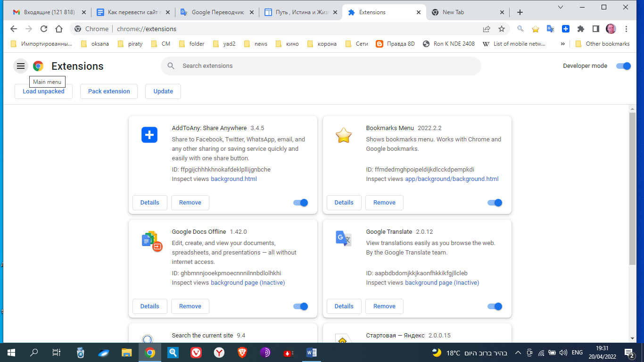Open background.html inspect view for AddToAny
644x362 pixels.
[x=234, y=179]
